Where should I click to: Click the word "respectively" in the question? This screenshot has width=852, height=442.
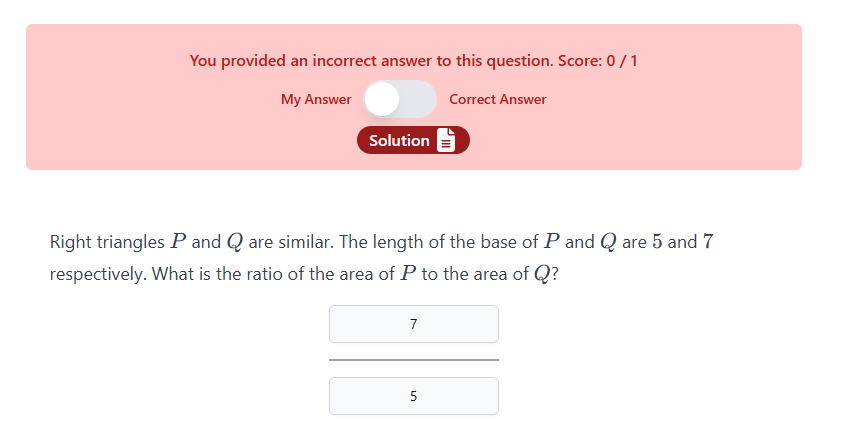[x=97, y=274]
